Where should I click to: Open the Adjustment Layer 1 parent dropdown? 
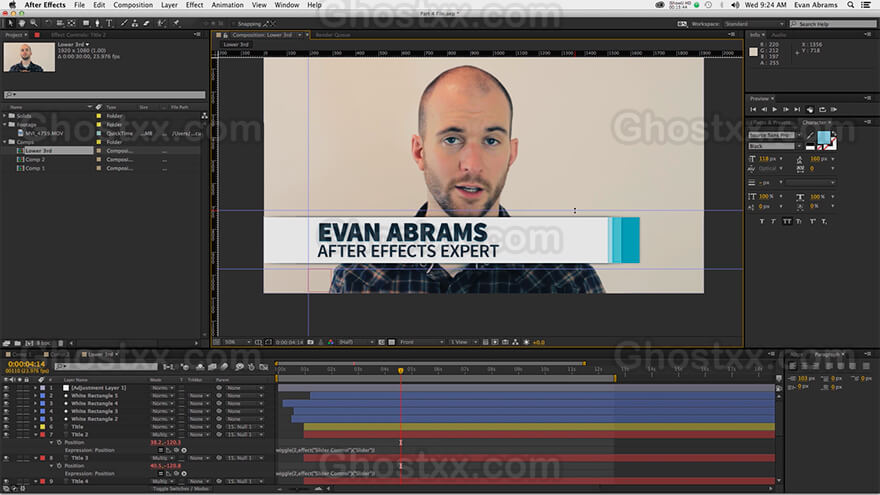pyautogui.click(x=245, y=388)
